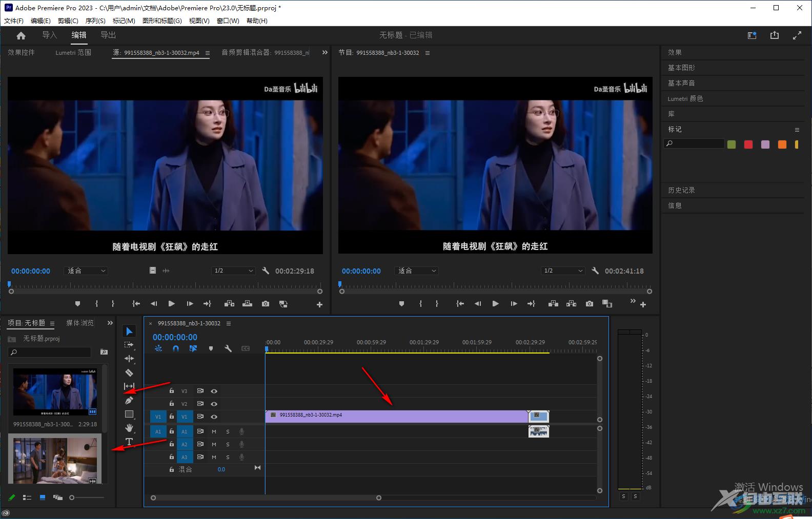This screenshot has height=519, width=812.
Task: Switch to 媒体浏览 tab
Action: click(x=80, y=323)
